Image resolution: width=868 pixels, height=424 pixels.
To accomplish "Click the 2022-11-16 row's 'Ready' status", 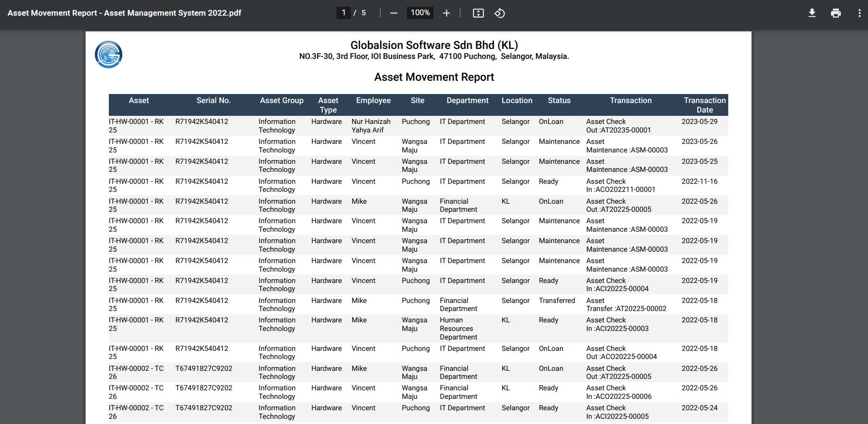I will point(548,181).
